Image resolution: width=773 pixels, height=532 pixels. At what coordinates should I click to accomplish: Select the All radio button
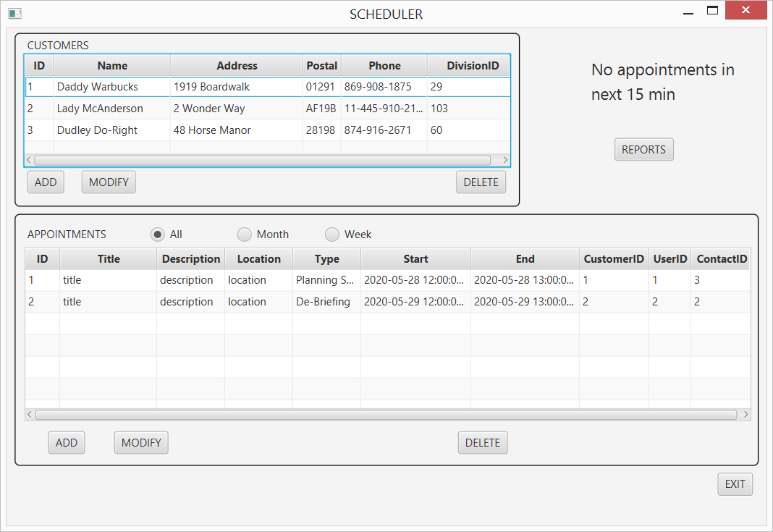[x=157, y=234]
